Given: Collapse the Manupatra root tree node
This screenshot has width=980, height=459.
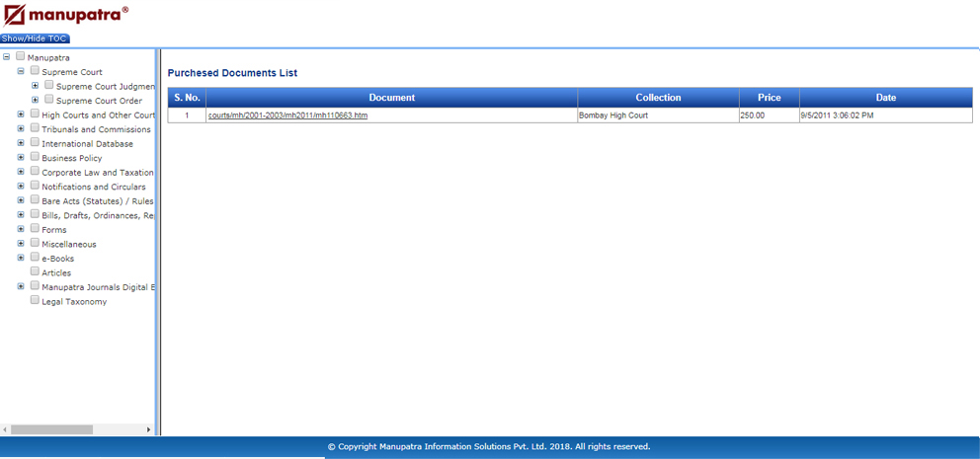Looking at the screenshot, I should coord(7,57).
